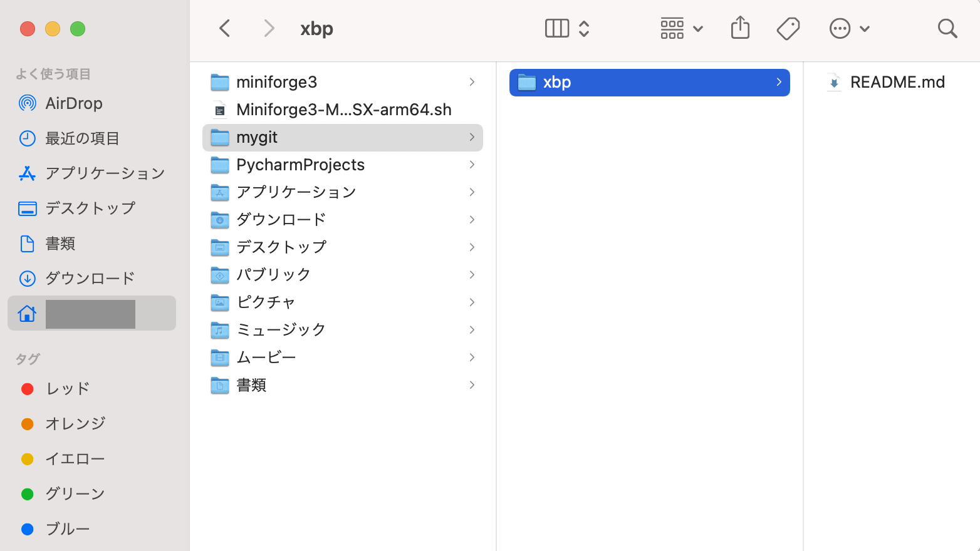The image size is (980, 551).
Task: Open the アプリケーション sidebar shortcut
Action: click(x=105, y=173)
